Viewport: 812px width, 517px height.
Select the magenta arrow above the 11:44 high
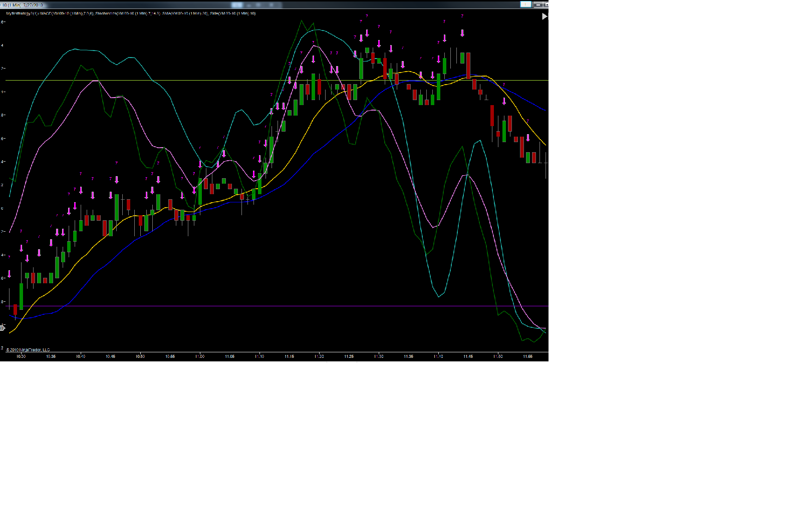462,33
